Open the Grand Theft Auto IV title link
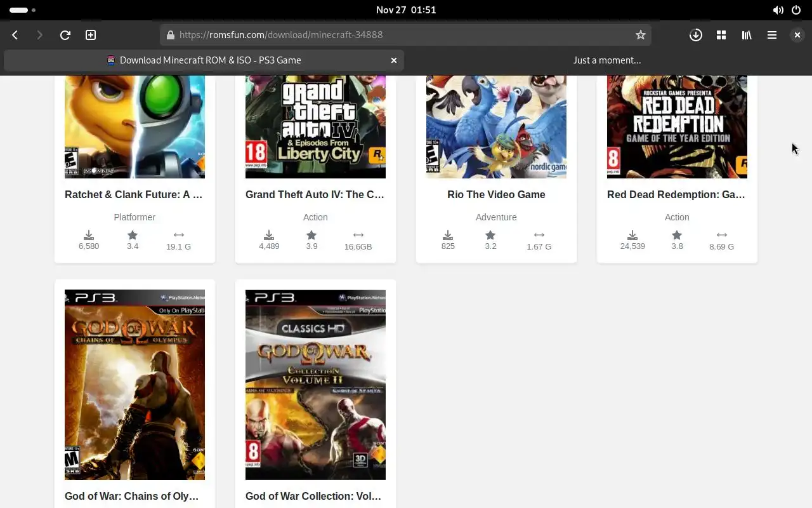This screenshot has height=508, width=812. click(x=315, y=194)
